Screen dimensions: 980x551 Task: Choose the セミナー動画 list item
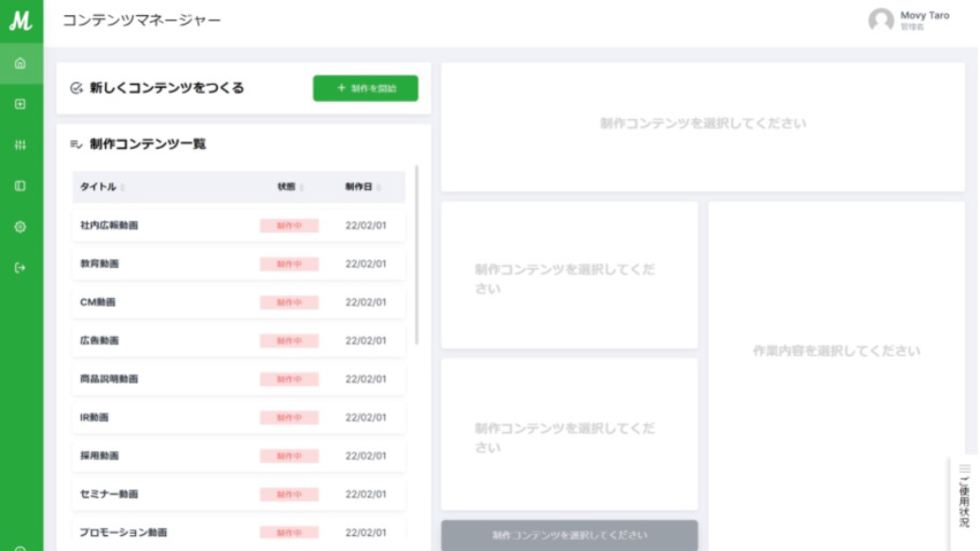(238, 493)
